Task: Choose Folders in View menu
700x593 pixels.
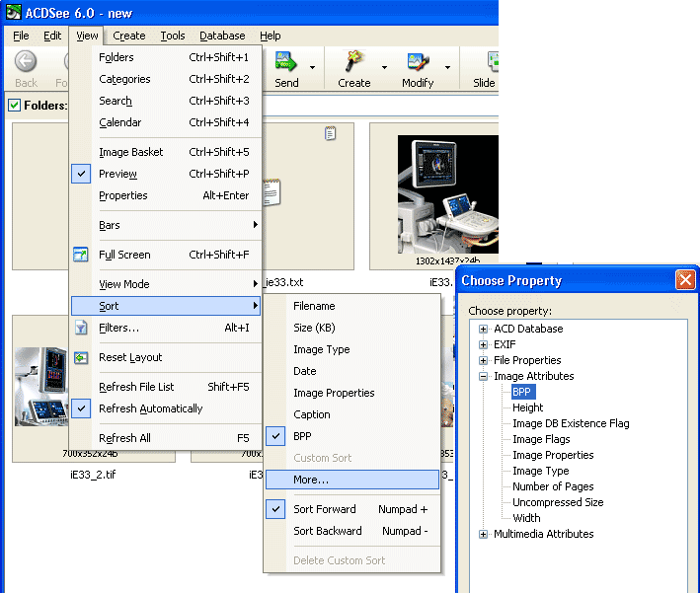Action: pos(166,57)
